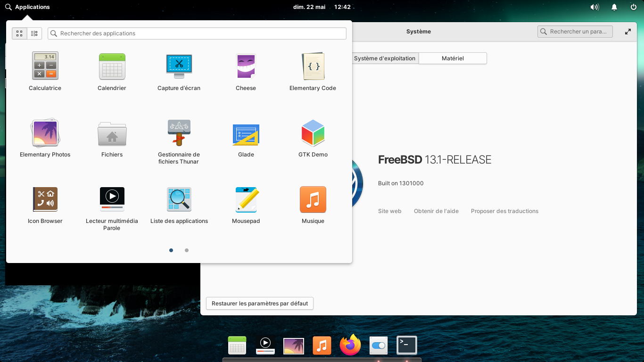Screen dimensions: 644x362
Task: Open Elementary Photos from the grid
Action: click(x=45, y=138)
